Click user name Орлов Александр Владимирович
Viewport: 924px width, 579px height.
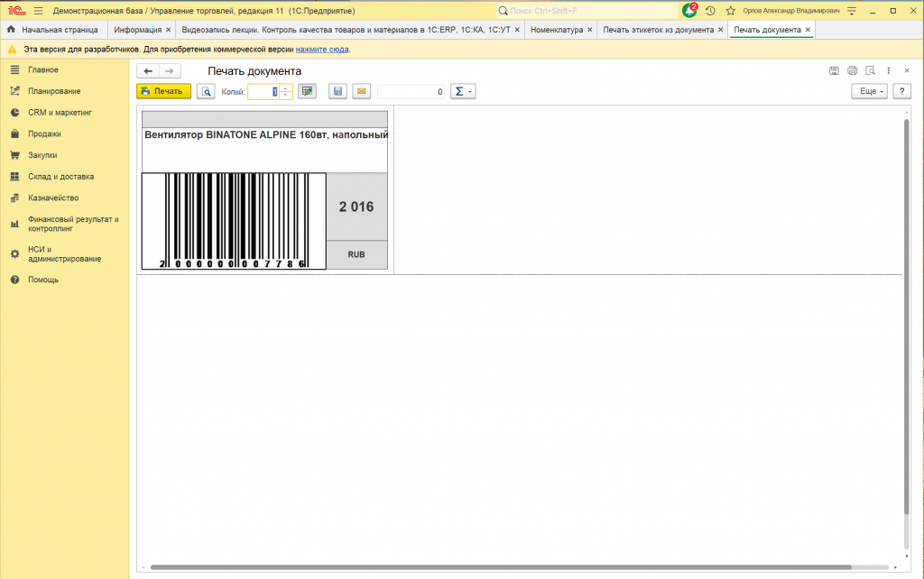(x=791, y=11)
